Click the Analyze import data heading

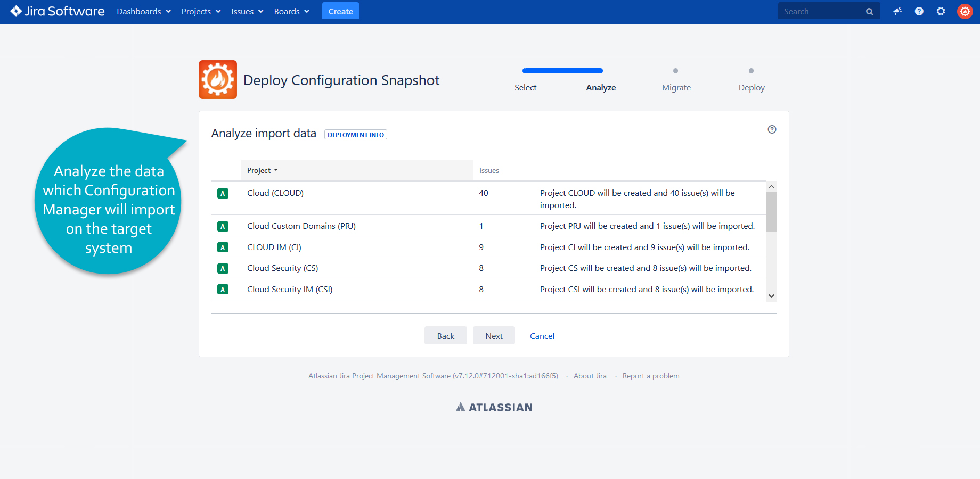[x=264, y=133]
